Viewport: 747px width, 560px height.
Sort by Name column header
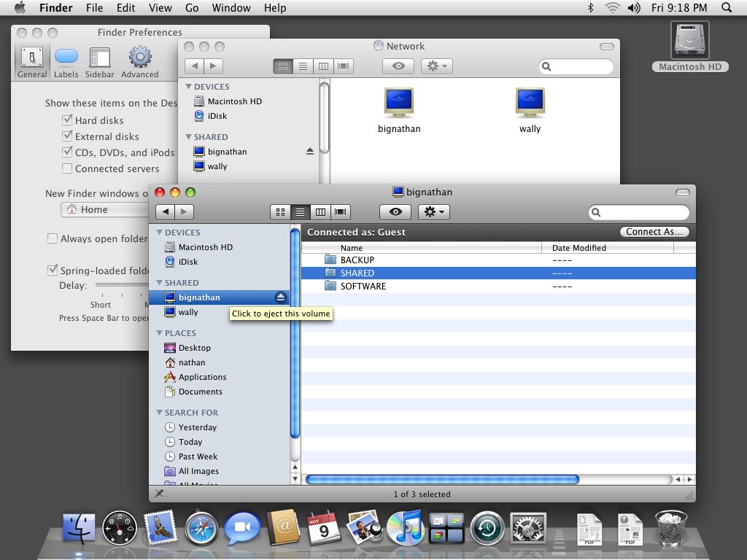[421, 248]
